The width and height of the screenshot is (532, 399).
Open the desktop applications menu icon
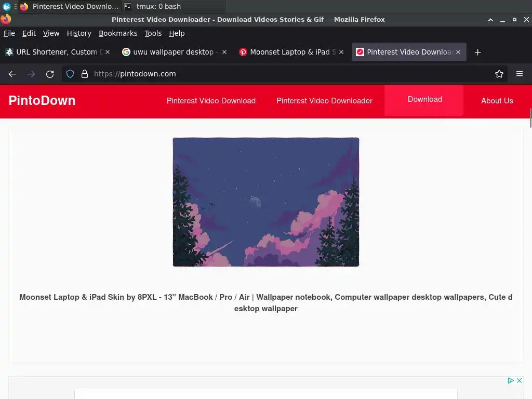pyautogui.click(x=6, y=6)
